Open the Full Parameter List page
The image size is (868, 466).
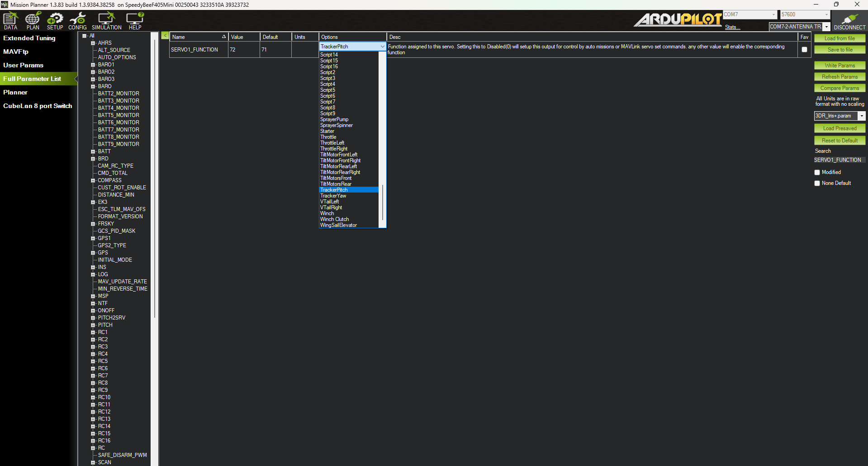point(32,79)
